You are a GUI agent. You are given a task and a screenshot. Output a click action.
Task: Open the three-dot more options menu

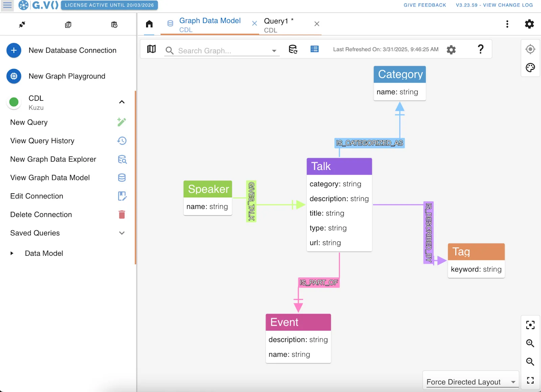tap(507, 24)
